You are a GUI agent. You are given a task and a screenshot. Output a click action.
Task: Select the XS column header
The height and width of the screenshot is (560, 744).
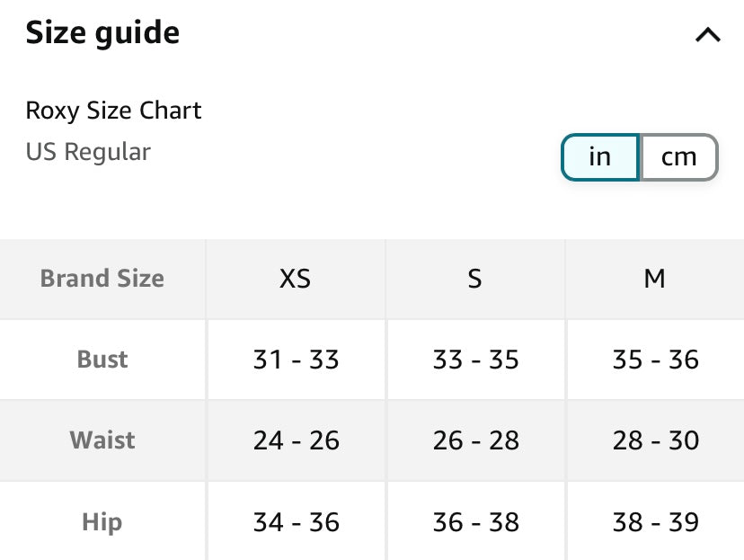pyautogui.click(x=296, y=279)
